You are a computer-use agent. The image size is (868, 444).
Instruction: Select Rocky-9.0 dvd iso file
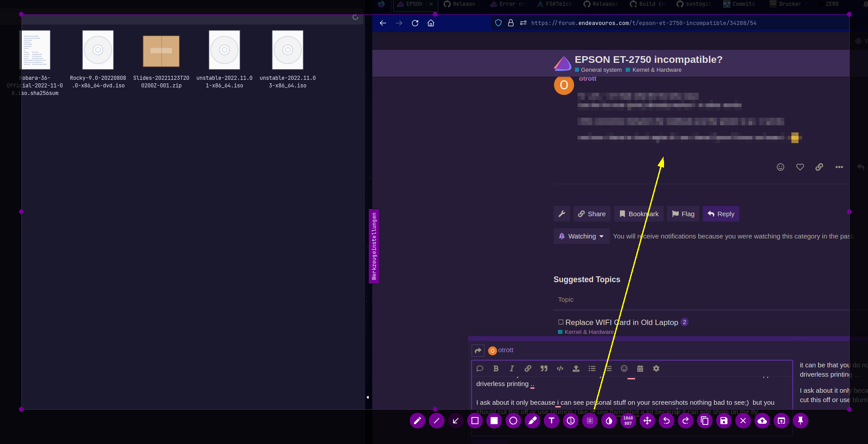(98, 59)
